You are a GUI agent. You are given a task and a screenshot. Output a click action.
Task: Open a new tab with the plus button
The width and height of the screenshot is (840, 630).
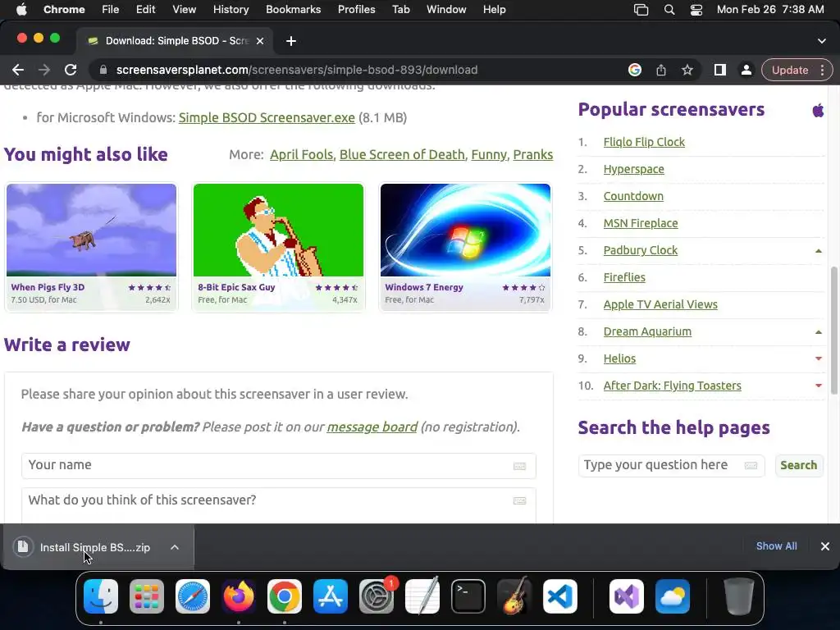click(x=291, y=41)
